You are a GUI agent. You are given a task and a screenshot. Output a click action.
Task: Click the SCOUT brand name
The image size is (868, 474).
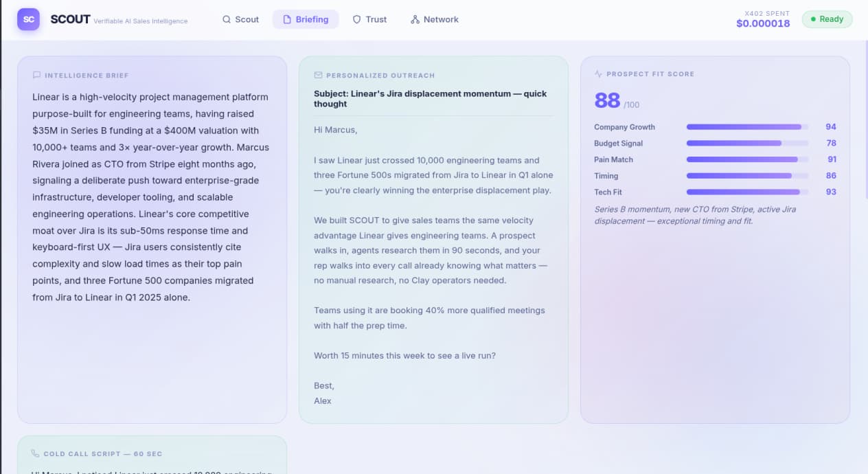(70, 19)
